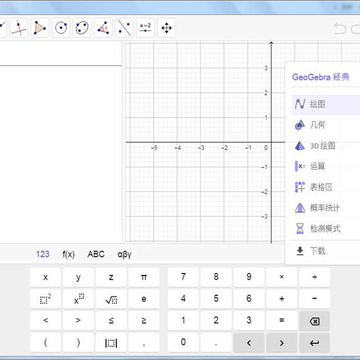Tap the x exponent power key
The height and width of the screenshot is (360, 360).
pyautogui.click(x=78, y=299)
